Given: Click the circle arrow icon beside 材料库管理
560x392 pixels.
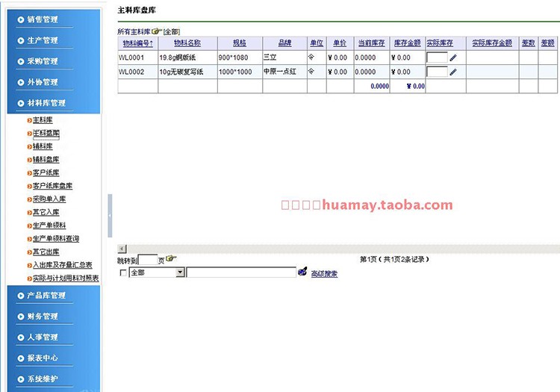Looking at the screenshot, I should [x=21, y=103].
